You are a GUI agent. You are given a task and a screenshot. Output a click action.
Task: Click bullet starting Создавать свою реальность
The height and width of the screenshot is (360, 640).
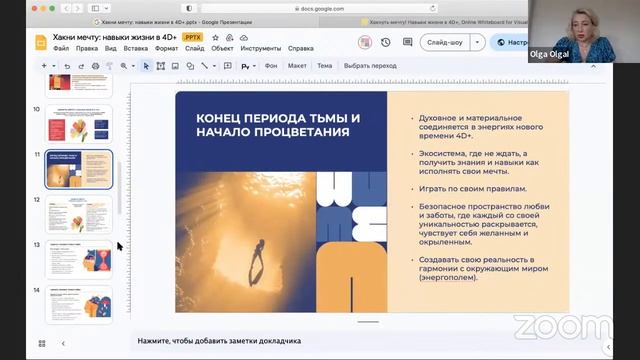(483, 269)
